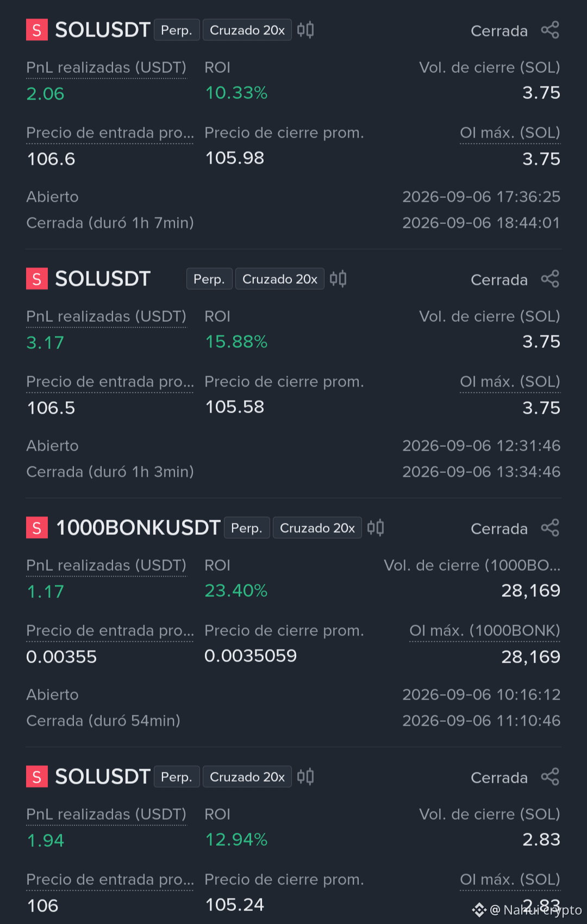Tap Cruzado 20x tag on first SOLUSDT
The height and width of the screenshot is (924, 587).
coord(247,30)
